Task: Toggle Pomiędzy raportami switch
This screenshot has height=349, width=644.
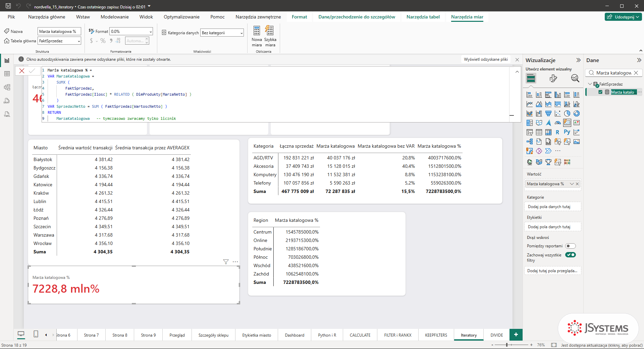Action: click(570, 246)
